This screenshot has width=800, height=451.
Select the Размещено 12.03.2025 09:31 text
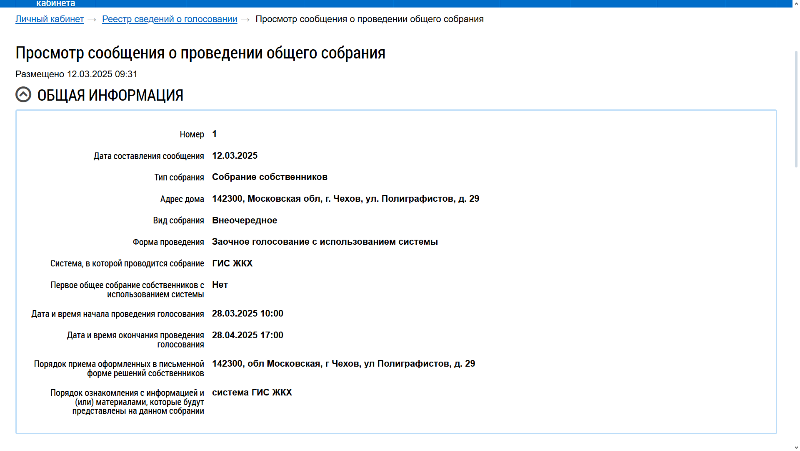(x=76, y=74)
